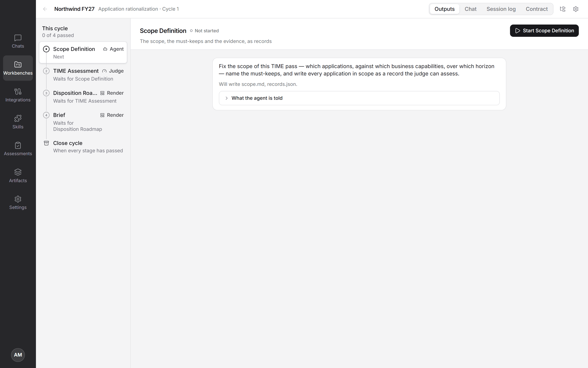The image size is (588, 368).
Task: Click the stage 2 number circle
Action: pyautogui.click(x=46, y=71)
